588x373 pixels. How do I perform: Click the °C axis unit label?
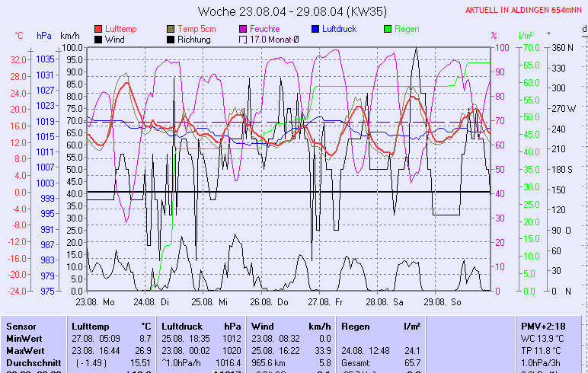pos(19,36)
